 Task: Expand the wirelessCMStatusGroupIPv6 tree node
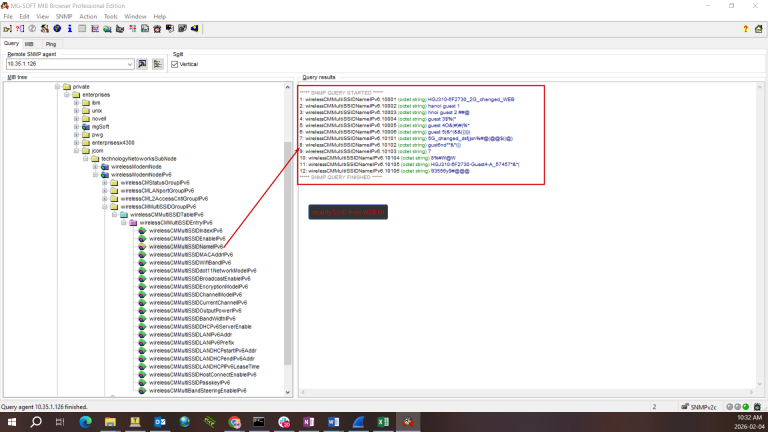(105, 183)
